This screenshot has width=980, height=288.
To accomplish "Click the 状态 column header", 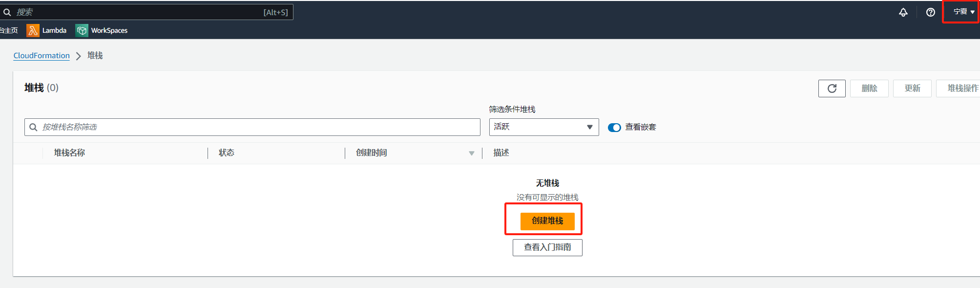I will 227,153.
